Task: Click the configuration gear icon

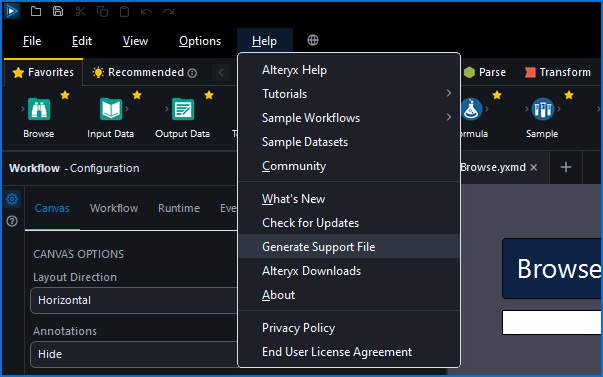Action: [x=12, y=199]
